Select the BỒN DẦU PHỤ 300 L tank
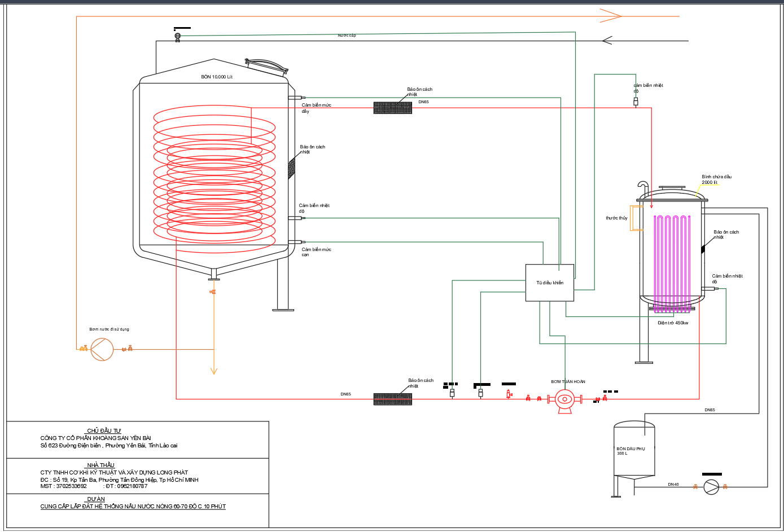The image size is (784, 532). 634,451
